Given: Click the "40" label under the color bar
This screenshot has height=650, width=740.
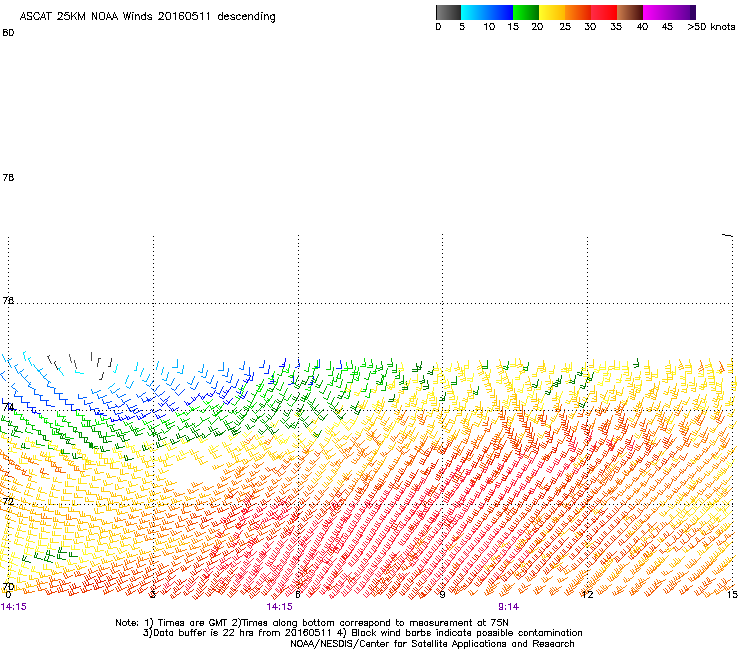Looking at the screenshot, I should click(x=642, y=27).
